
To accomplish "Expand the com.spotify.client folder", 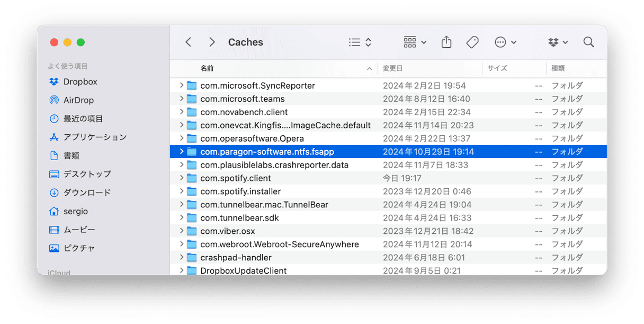I will pyautogui.click(x=181, y=178).
